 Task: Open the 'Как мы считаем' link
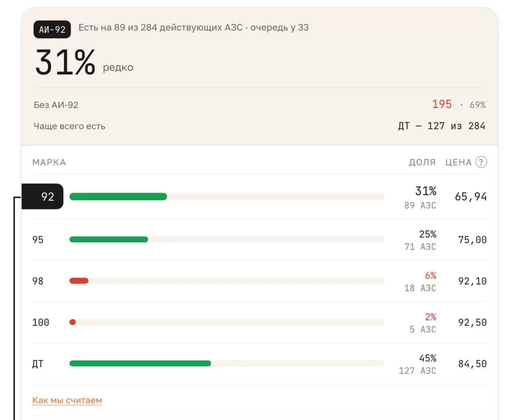(x=67, y=401)
